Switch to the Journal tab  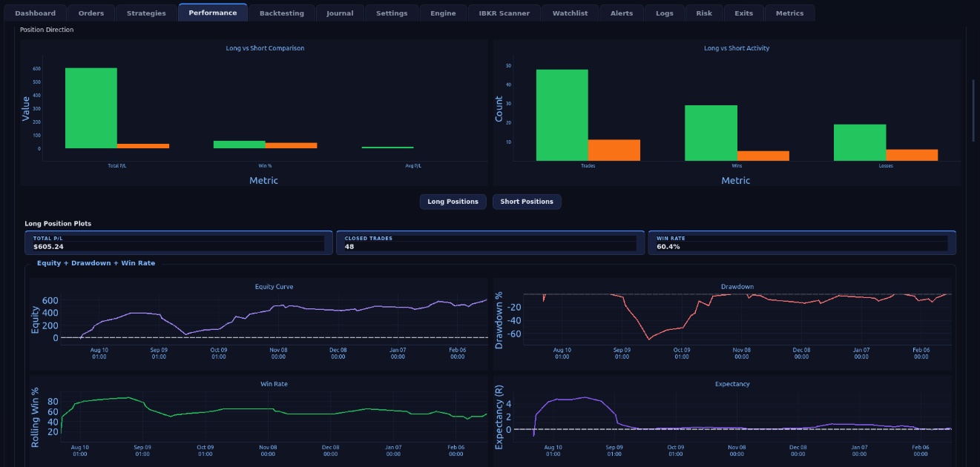point(339,13)
